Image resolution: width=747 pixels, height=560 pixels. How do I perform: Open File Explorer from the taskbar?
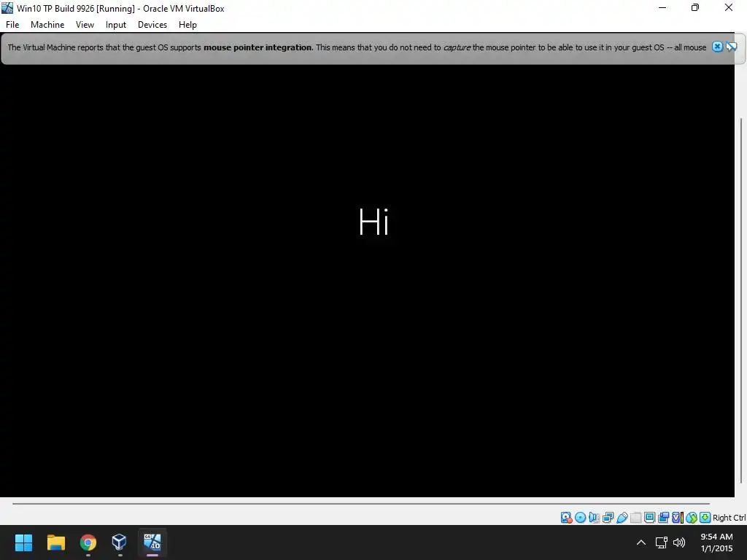tap(55, 542)
